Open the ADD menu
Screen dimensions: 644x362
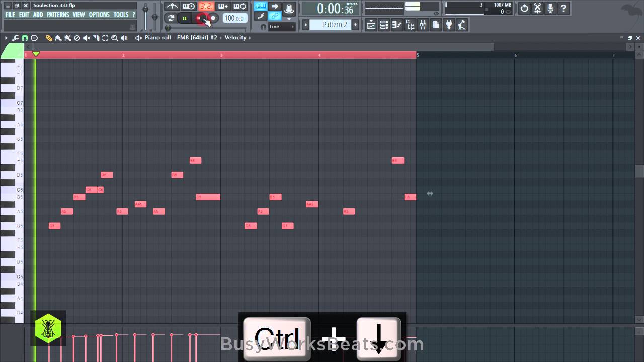38,15
